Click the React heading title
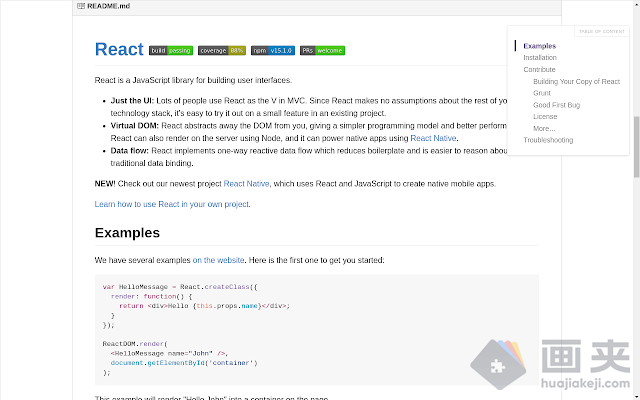 (119, 50)
